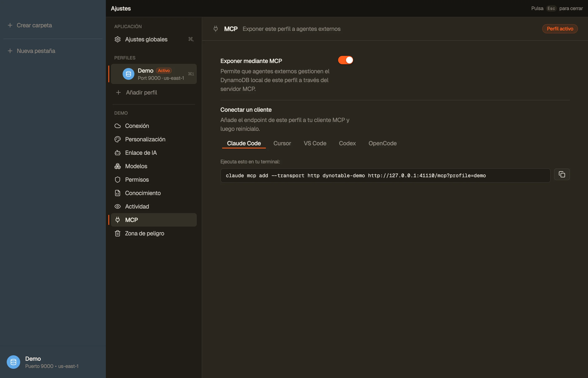Viewport: 588px width, 378px height.
Task: Click the Port 9000 · us-east-1 profile text
Action: (x=161, y=78)
